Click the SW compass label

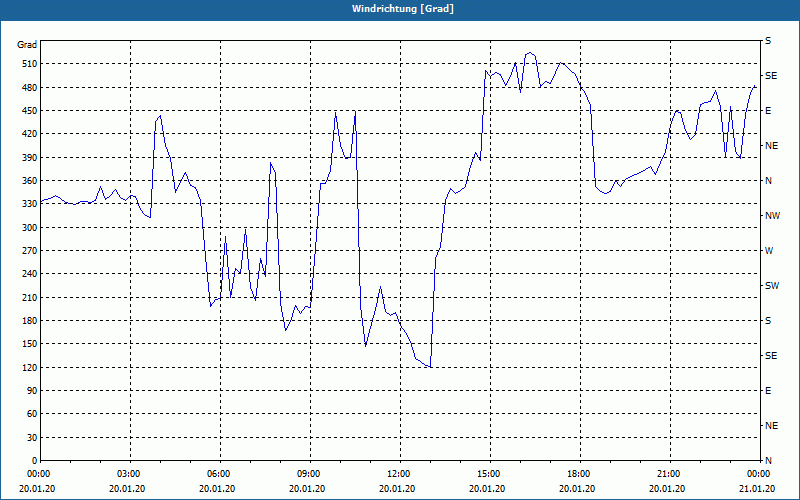[x=772, y=286]
